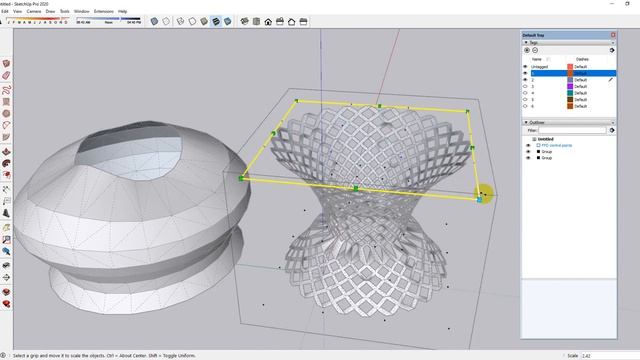
Task: Click the Outliner Filter input field
Action: [x=572, y=130]
